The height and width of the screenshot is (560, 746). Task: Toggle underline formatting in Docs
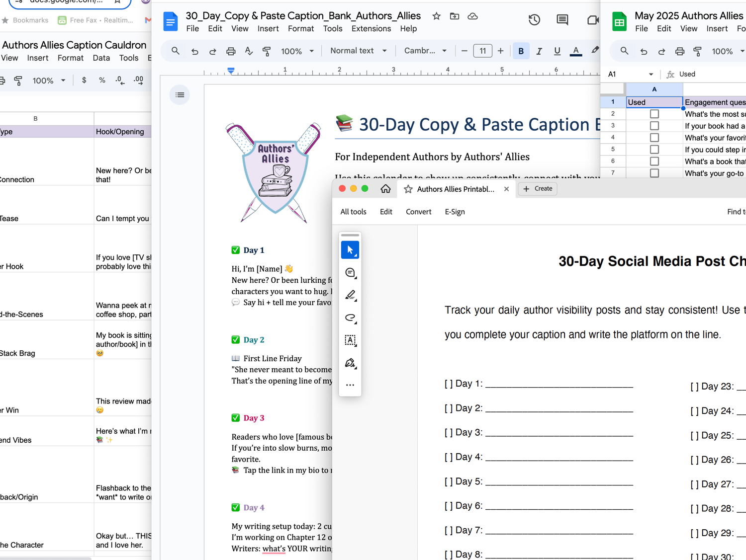pyautogui.click(x=557, y=51)
